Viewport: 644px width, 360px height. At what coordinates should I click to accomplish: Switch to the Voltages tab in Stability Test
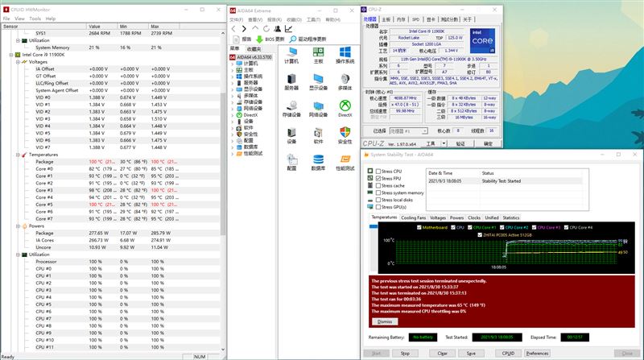pyautogui.click(x=438, y=217)
